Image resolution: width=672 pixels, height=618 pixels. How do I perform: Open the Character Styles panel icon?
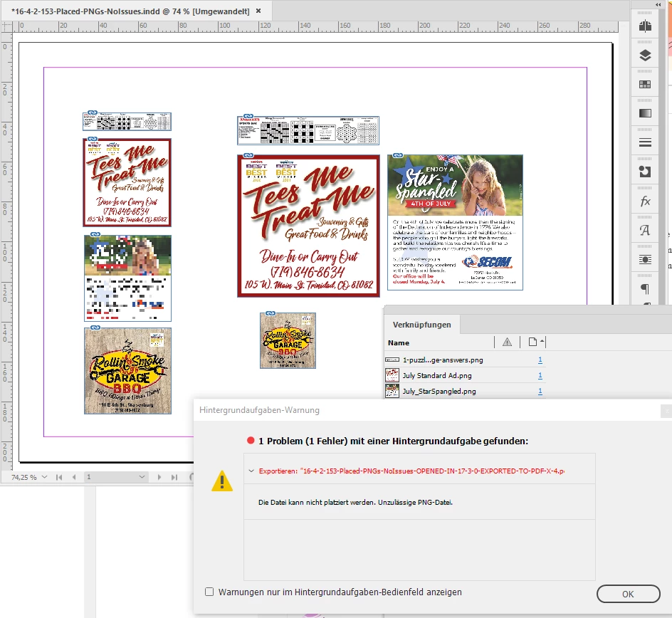click(x=645, y=230)
